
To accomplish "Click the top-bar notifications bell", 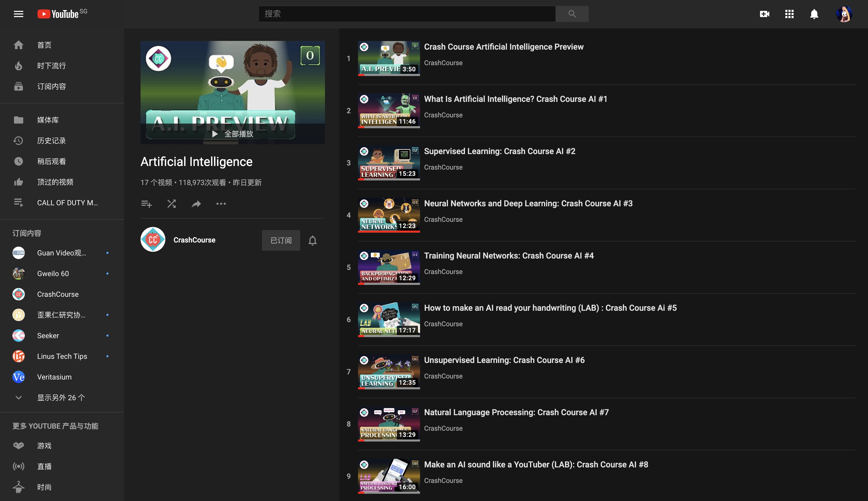I will [814, 14].
